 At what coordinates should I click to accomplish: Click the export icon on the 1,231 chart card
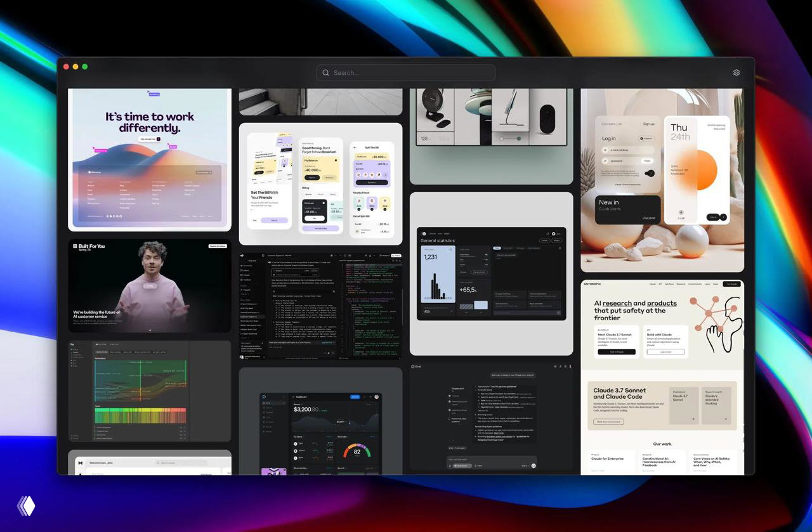pos(451,249)
